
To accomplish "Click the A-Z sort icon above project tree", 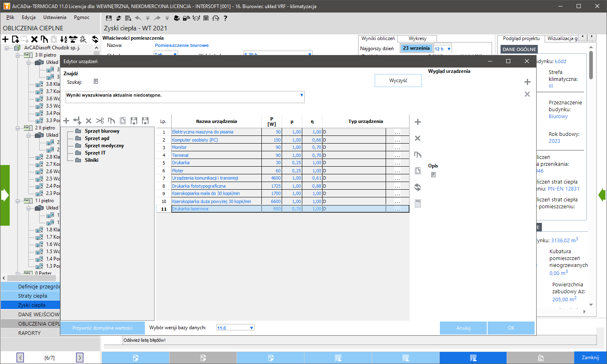I will tap(64, 39).
